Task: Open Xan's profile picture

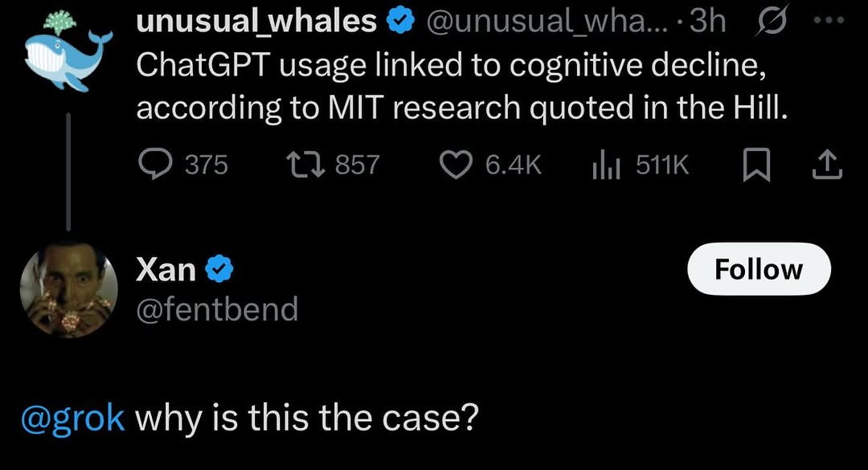Action: 69,287
